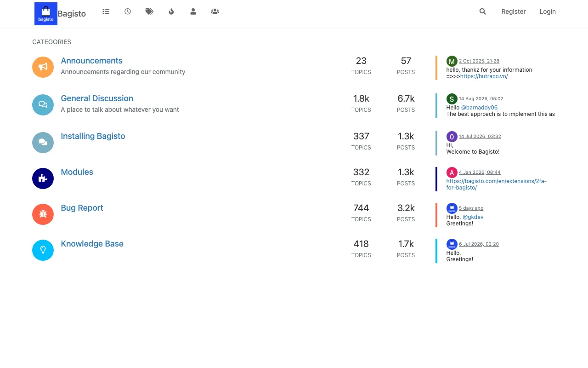Open the Login page

[x=548, y=11]
